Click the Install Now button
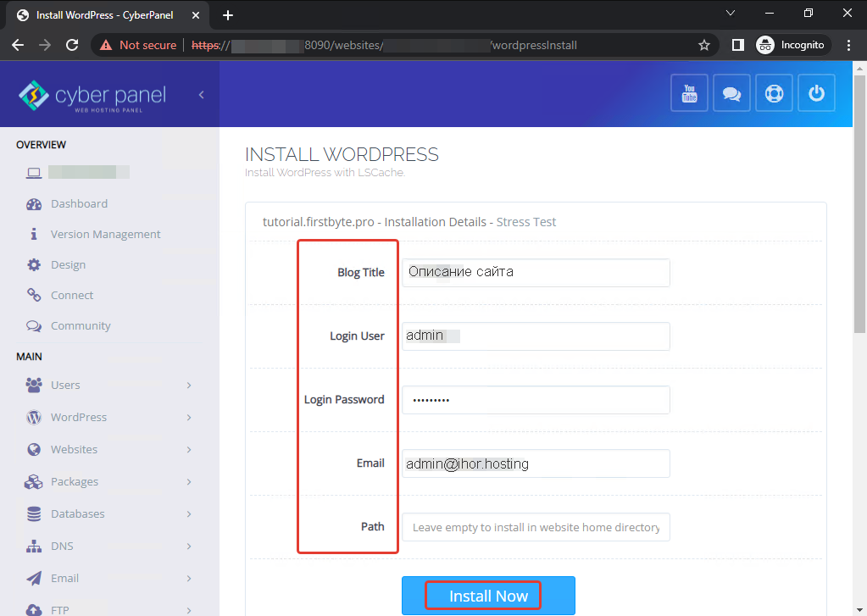Viewport: 867px width, 616px height. 488,596
